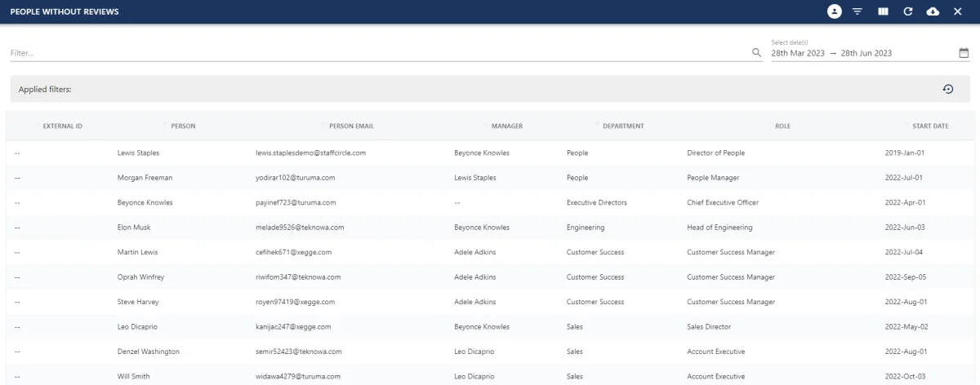Screen dimensions: 980x385
Task: Sort by External ID column
Action: pyautogui.click(x=62, y=126)
